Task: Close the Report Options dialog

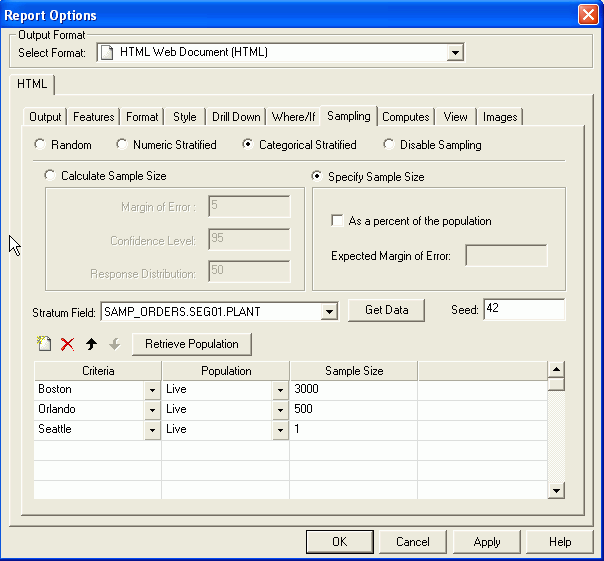Action: 588,15
